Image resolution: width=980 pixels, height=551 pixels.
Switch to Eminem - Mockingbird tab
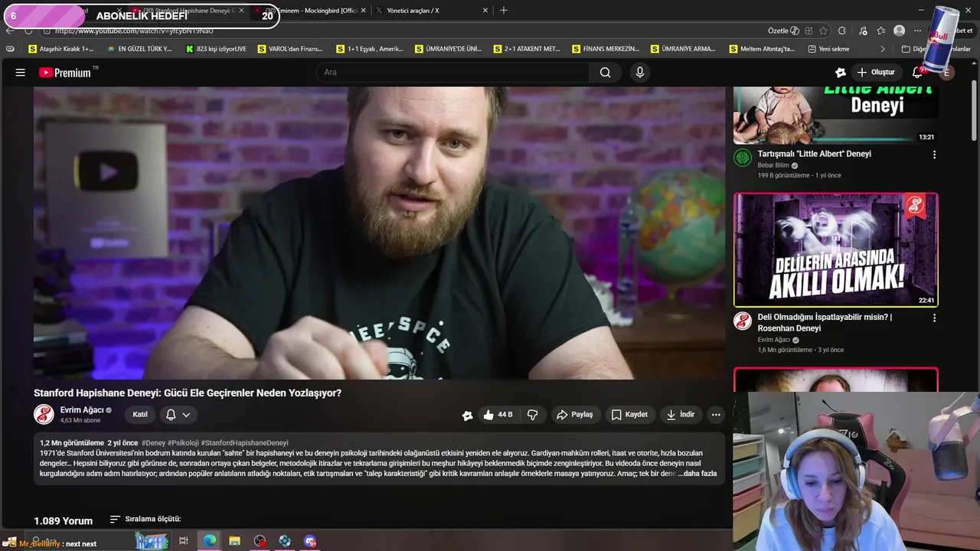(x=309, y=11)
